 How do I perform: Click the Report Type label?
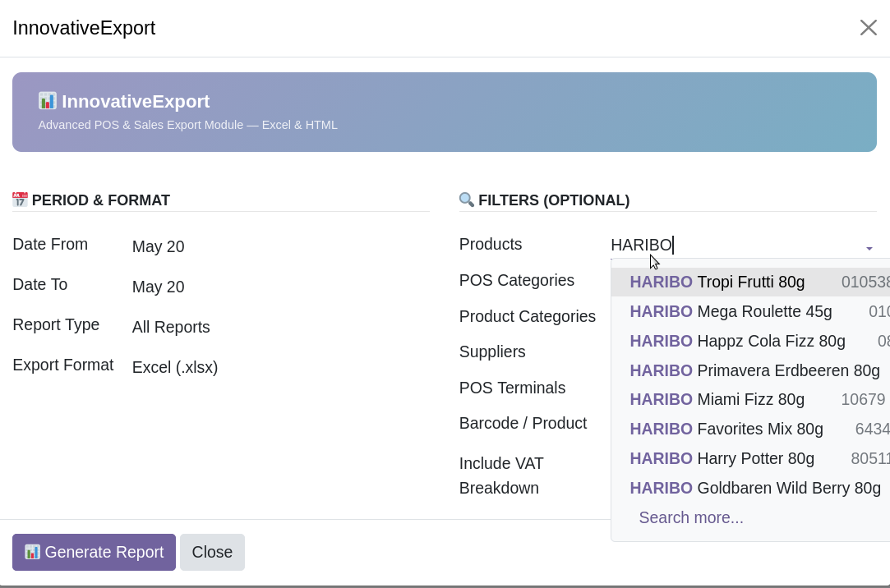(56, 324)
